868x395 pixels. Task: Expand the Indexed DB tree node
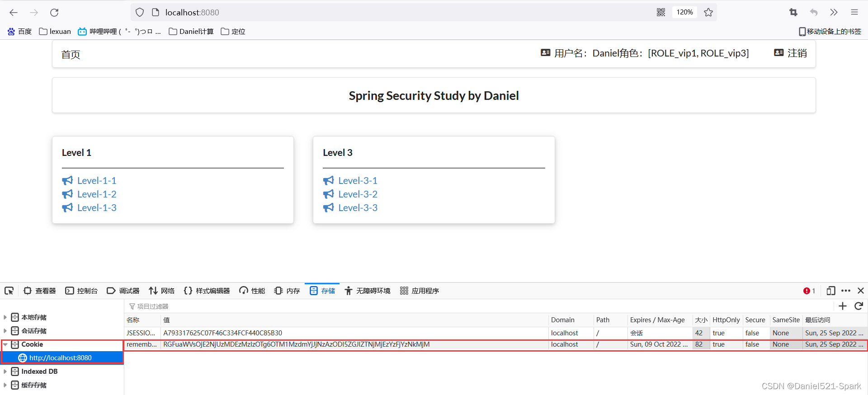tap(5, 371)
